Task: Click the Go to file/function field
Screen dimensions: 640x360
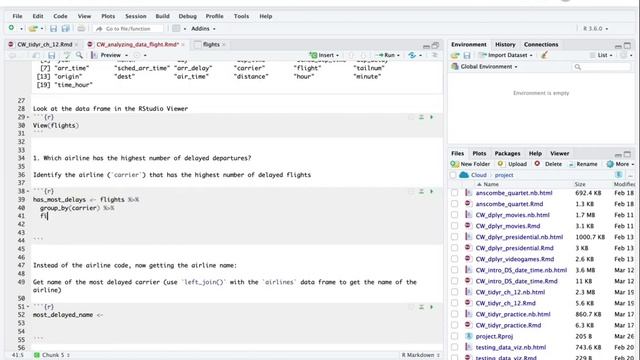Action: 128,29
